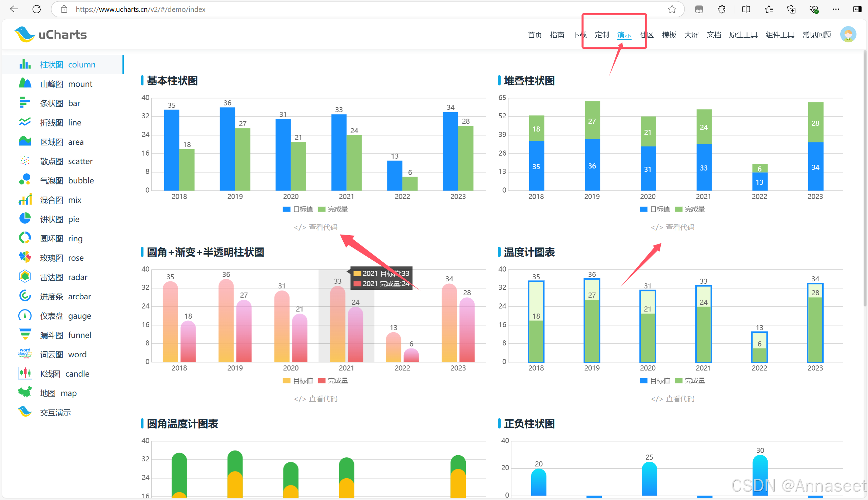Click the uCharts bird logo
This screenshot has height=500, width=868.
pyautogui.click(x=25, y=34)
